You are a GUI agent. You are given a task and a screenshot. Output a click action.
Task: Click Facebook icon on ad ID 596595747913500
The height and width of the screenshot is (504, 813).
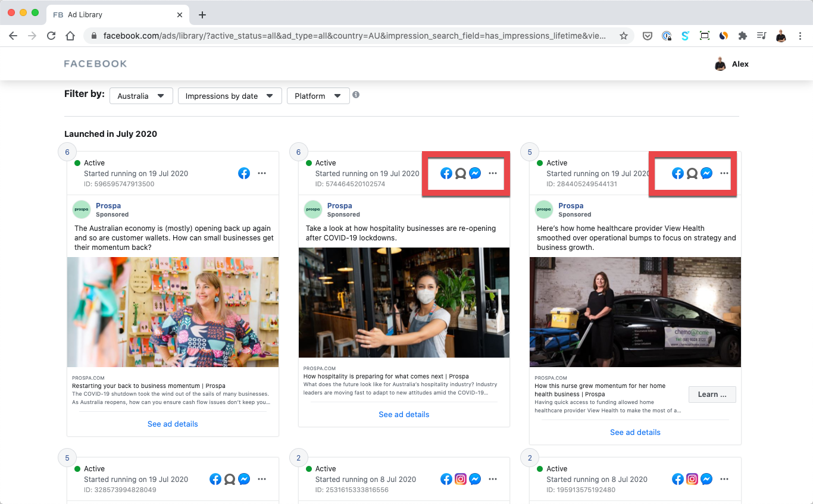click(x=244, y=173)
